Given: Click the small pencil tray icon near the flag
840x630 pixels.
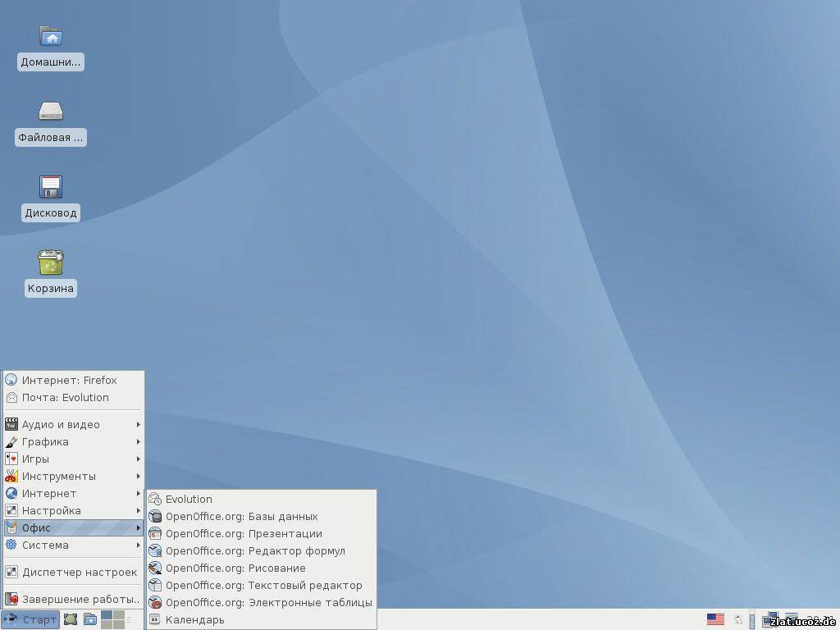Looking at the screenshot, I should pos(739,620).
